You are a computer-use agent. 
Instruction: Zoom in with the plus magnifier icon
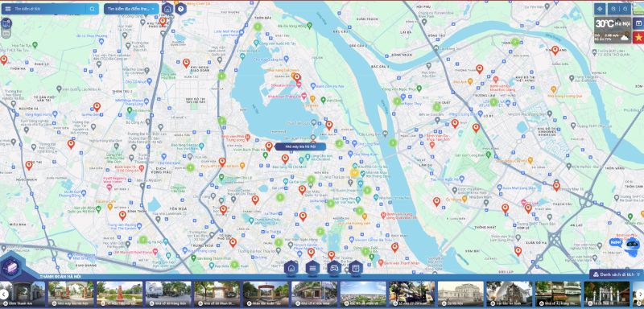coord(613,9)
